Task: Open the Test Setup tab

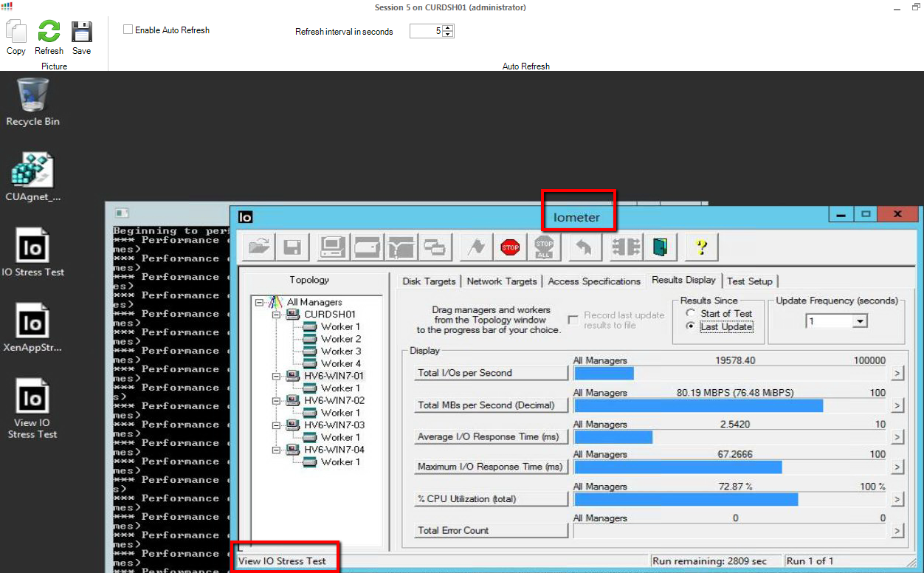Action: coord(750,281)
